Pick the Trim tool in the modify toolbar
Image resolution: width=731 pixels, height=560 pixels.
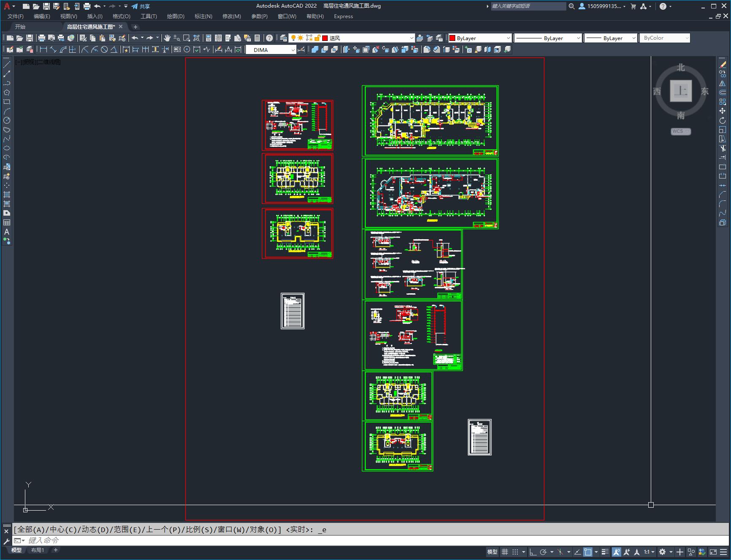pos(723,148)
